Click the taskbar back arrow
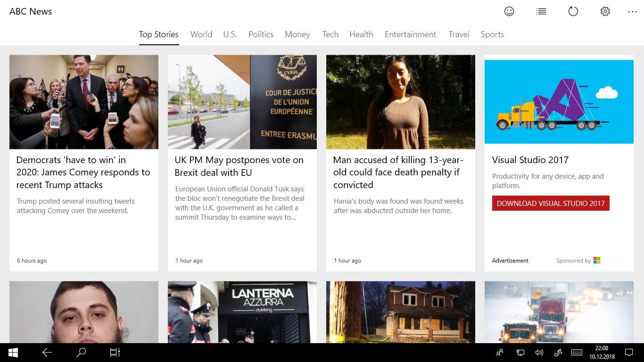This screenshot has width=644, height=362. (x=47, y=353)
